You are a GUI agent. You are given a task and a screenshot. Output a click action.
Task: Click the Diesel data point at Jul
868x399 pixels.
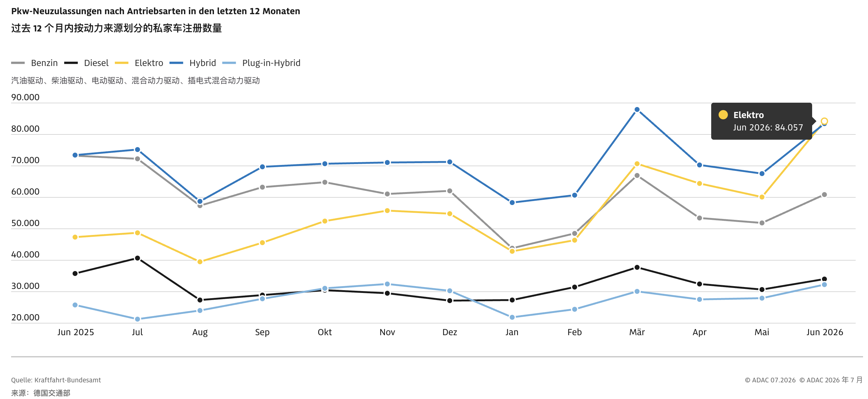point(137,258)
